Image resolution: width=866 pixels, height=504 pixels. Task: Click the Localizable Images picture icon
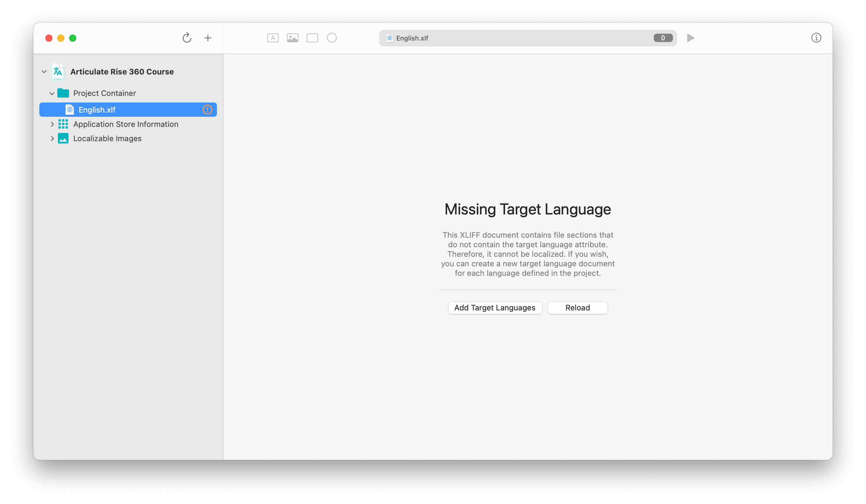[x=63, y=139]
